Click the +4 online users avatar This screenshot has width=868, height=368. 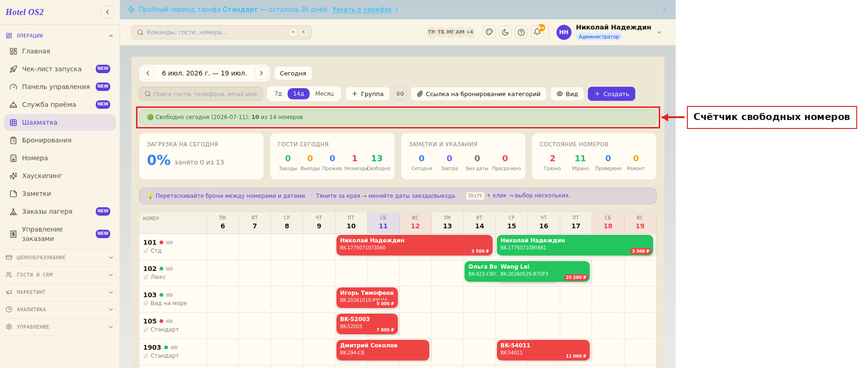pyautogui.click(x=470, y=32)
